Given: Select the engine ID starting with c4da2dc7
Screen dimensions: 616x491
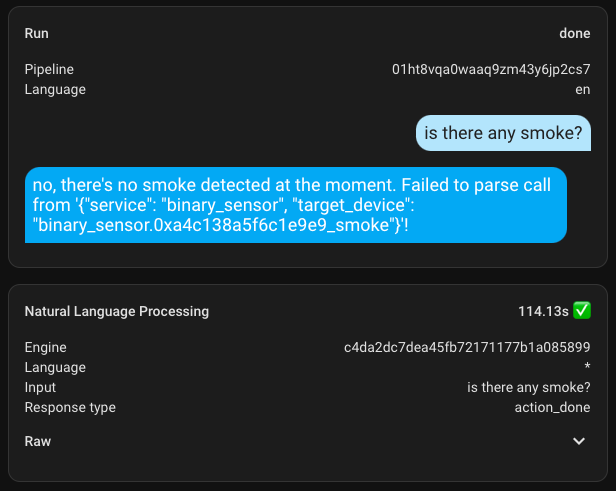Looking at the screenshot, I should (x=467, y=348).
